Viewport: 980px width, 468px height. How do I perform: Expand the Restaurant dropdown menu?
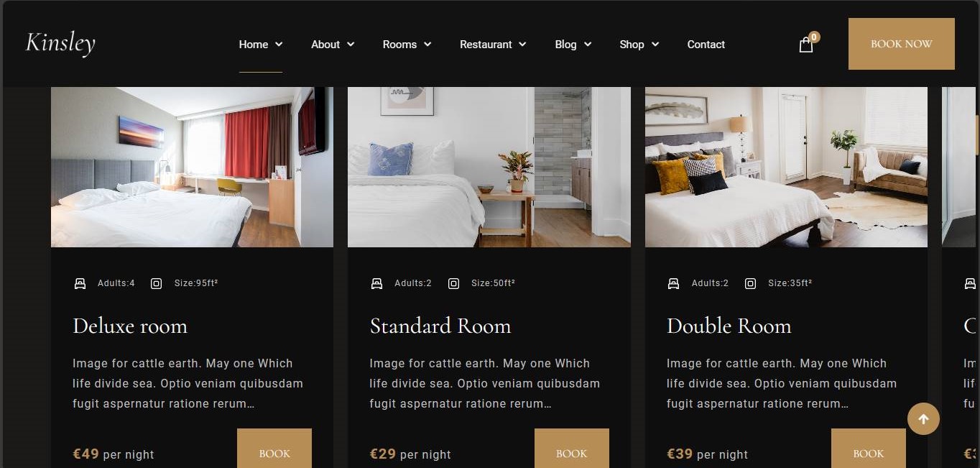tap(494, 45)
